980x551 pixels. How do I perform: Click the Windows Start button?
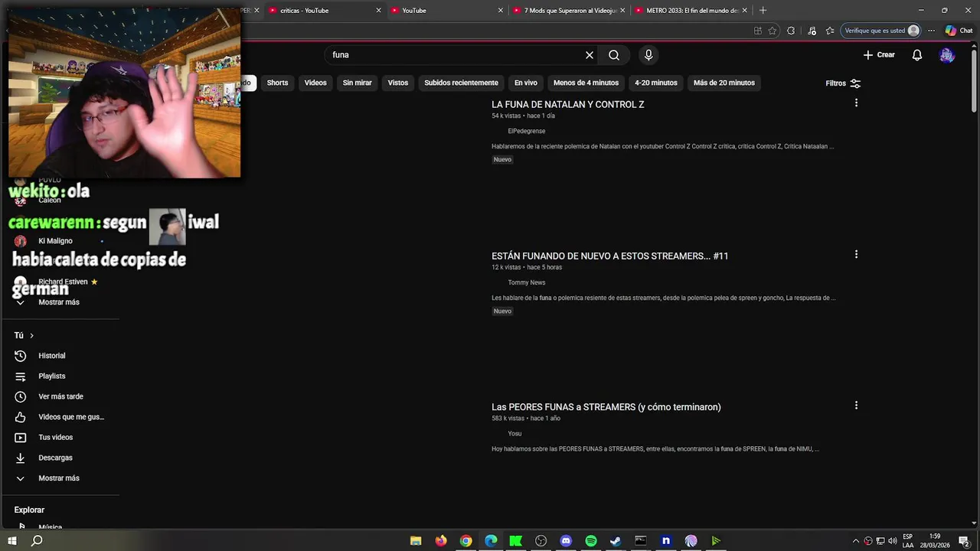(12, 541)
